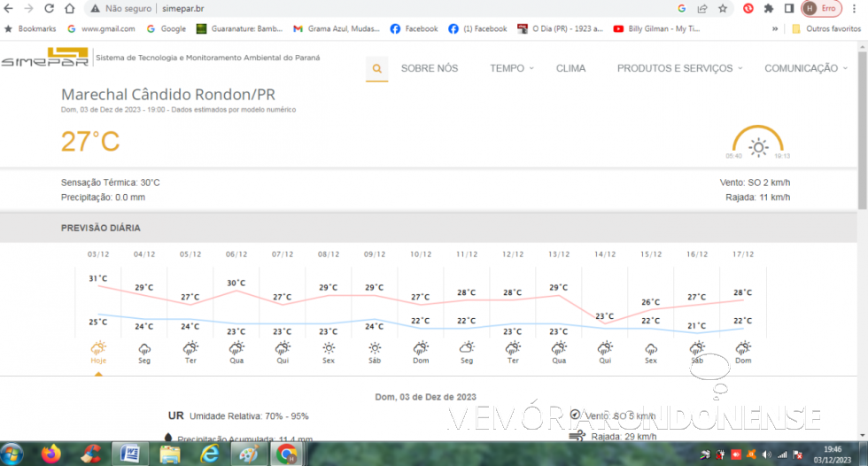Image resolution: width=868 pixels, height=466 pixels.
Task: Click the sunny 'Sex' 08/12 forecast icon
Action: (329, 348)
